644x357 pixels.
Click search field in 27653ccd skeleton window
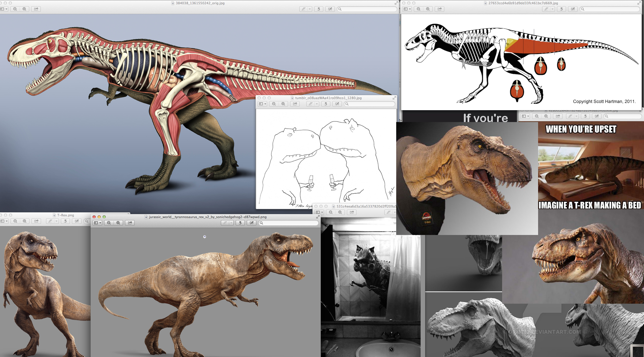[610, 9]
